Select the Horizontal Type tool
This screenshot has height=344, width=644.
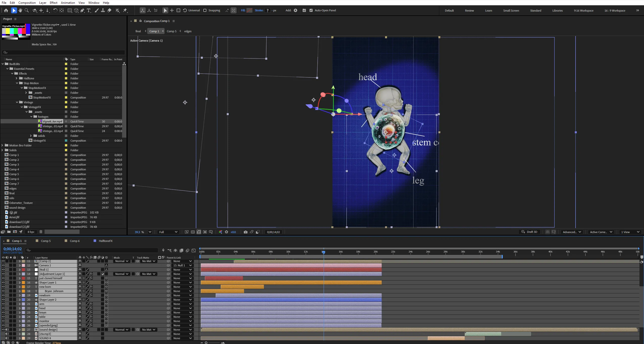[x=89, y=10]
